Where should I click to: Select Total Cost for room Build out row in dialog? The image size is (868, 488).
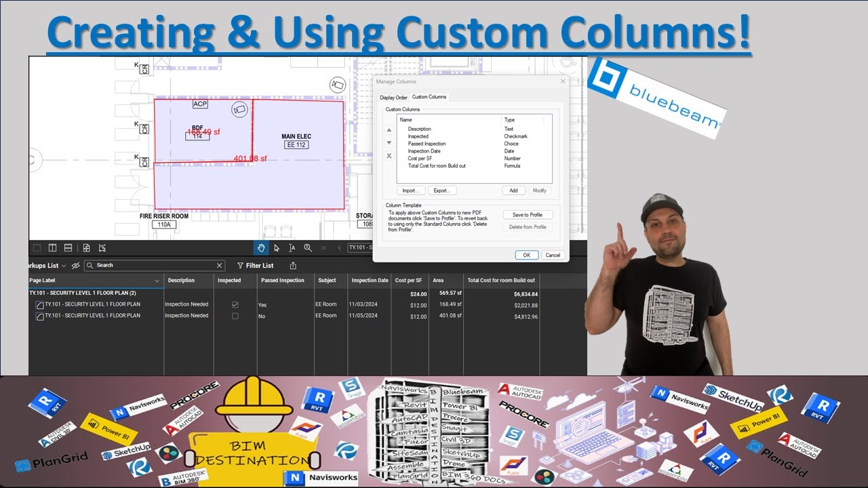pyautogui.click(x=475, y=166)
